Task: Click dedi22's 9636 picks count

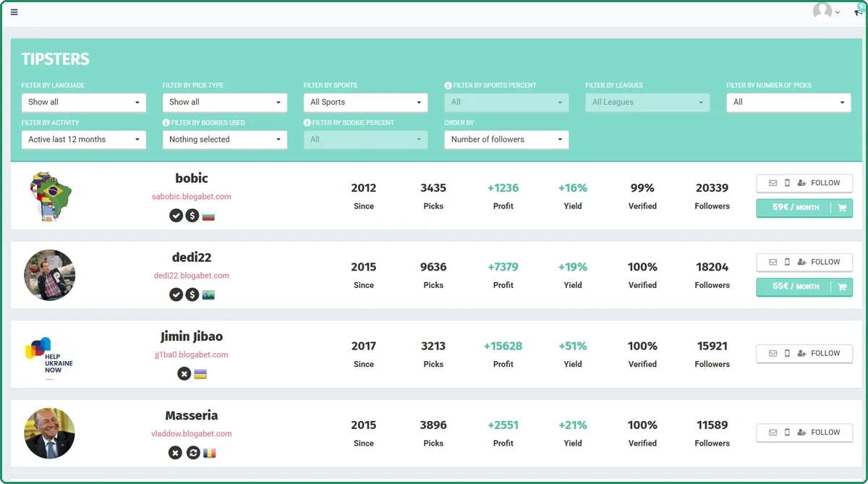Action: point(433,267)
